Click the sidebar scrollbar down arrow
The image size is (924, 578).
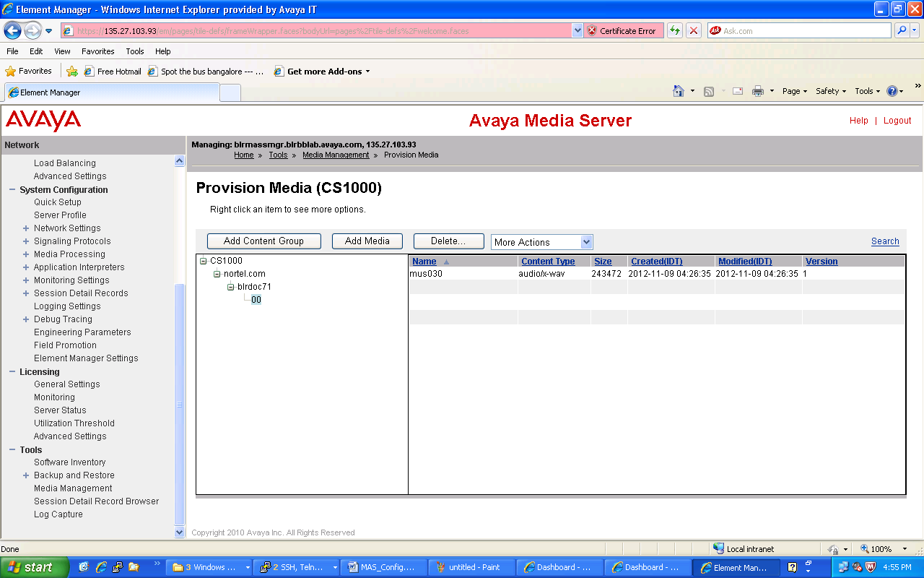coord(180,532)
